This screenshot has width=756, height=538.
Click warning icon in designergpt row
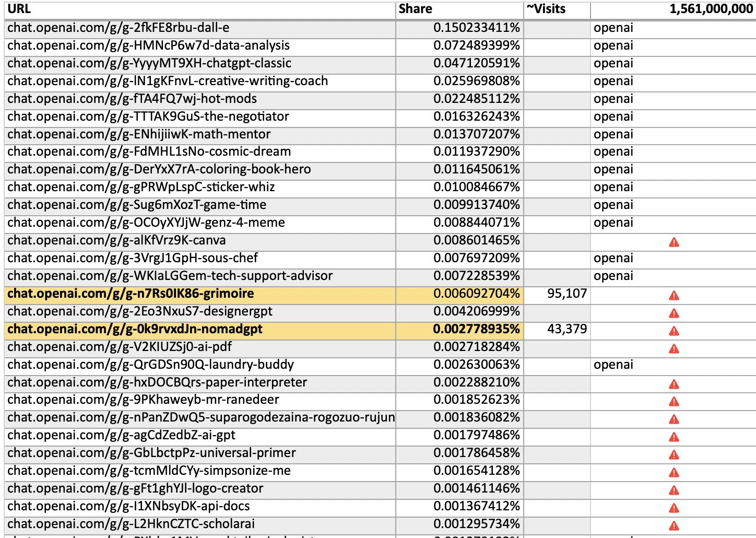[674, 313]
